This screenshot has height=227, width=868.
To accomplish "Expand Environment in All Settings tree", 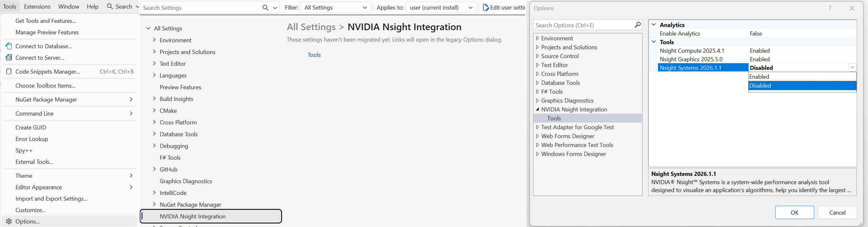I will (154, 40).
